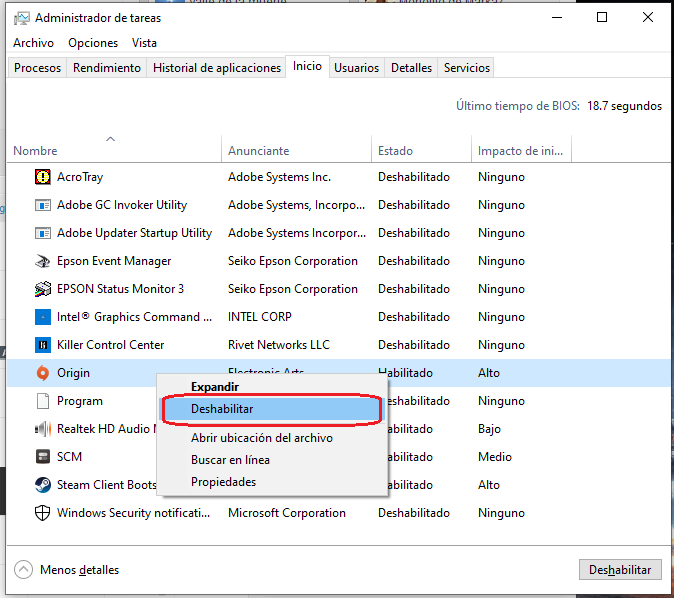
Task: Click the sort arrow above Nombre column
Action: point(110,139)
